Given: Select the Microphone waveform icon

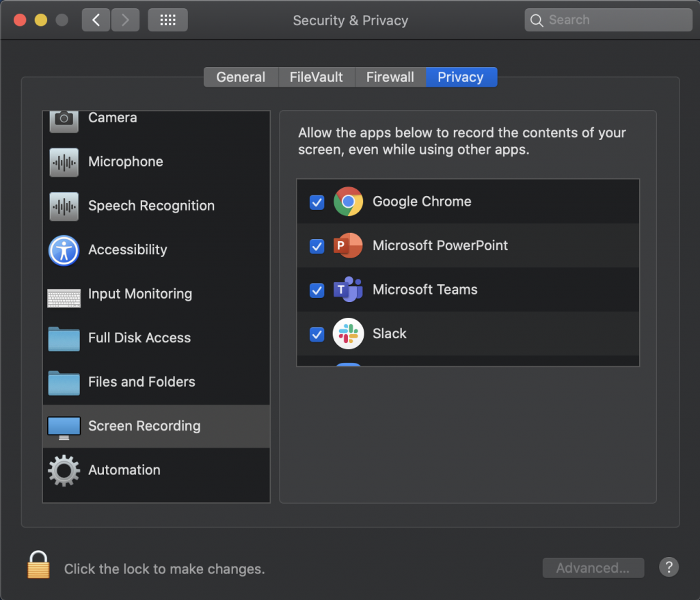Looking at the screenshot, I should pyautogui.click(x=64, y=162).
